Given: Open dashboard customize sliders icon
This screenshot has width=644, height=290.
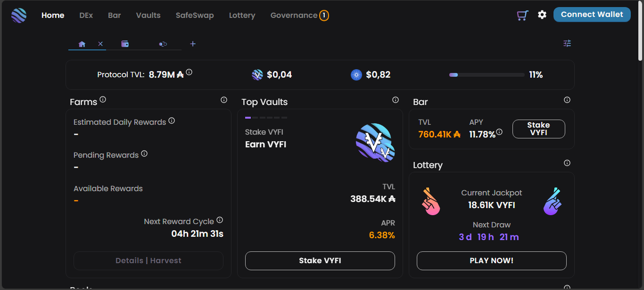Looking at the screenshot, I should [x=567, y=43].
